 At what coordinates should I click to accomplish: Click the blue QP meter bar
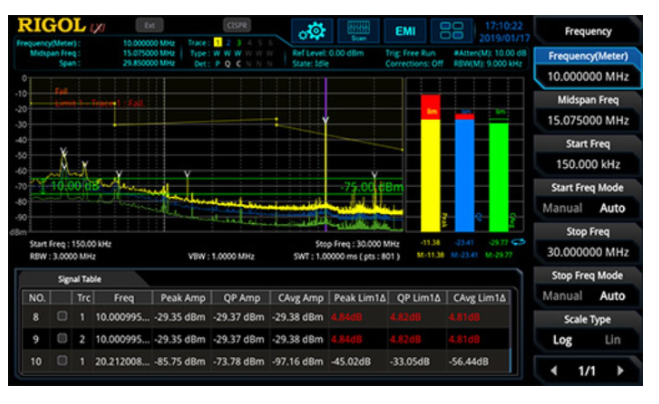464,175
